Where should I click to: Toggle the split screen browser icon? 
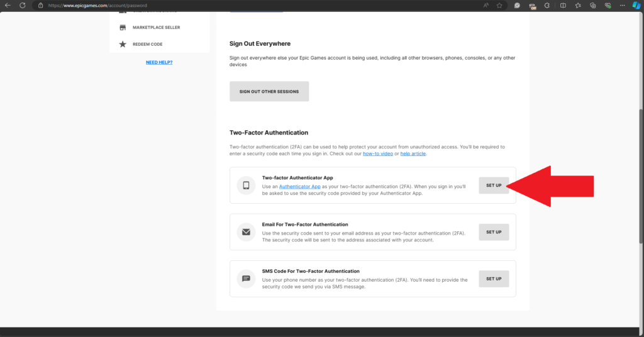click(562, 5)
